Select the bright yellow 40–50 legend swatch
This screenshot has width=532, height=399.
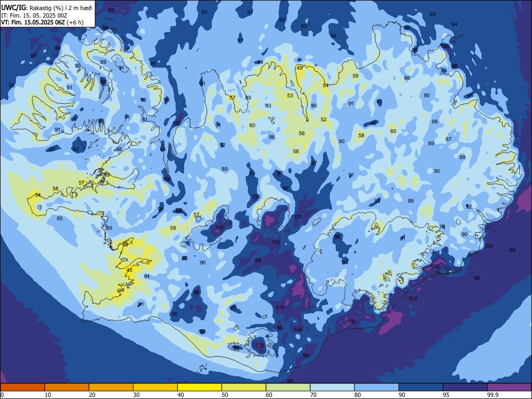tap(199, 387)
